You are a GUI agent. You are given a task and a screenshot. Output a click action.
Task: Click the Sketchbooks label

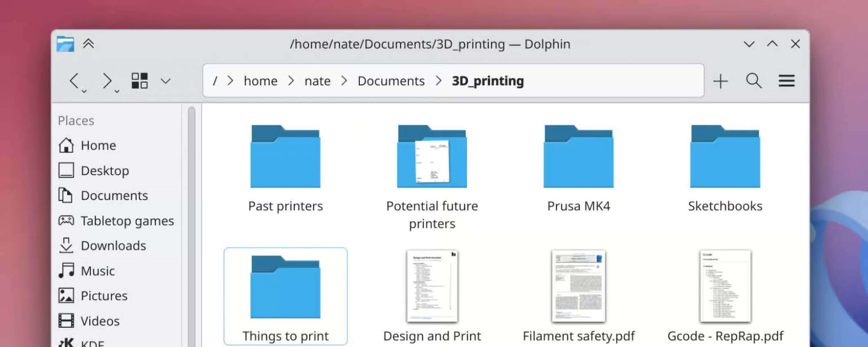[725, 206]
